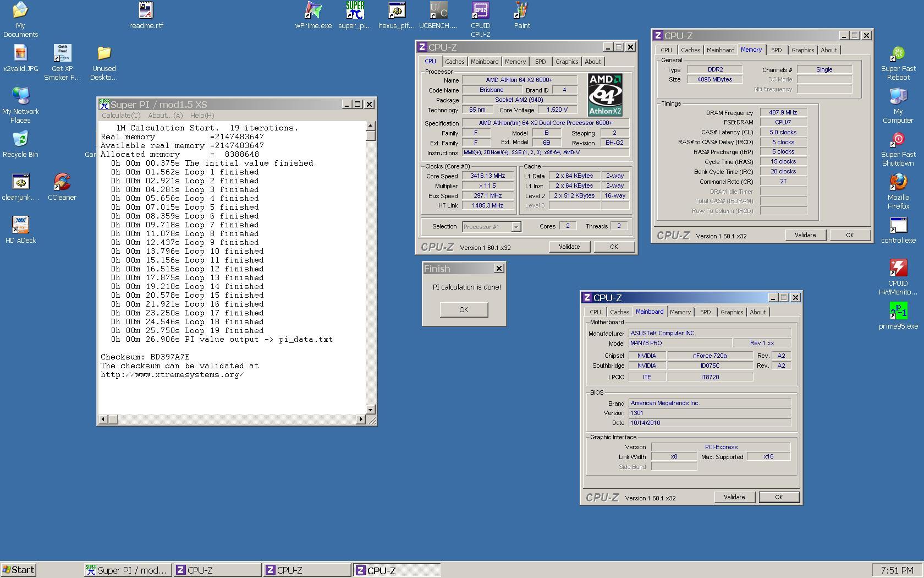
Task: Open control.exe desktop icon
Action: pyautogui.click(x=898, y=230)
